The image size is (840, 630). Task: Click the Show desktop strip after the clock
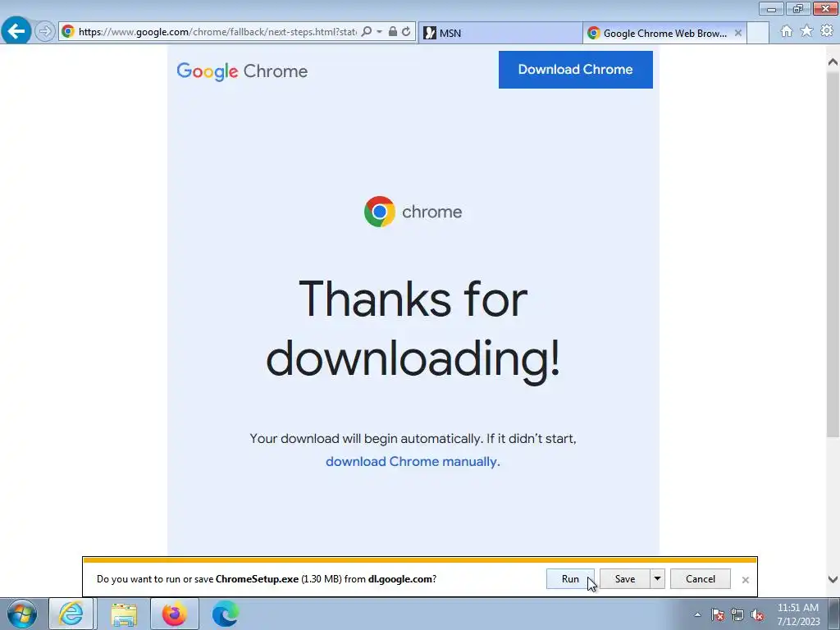(833, 614)
